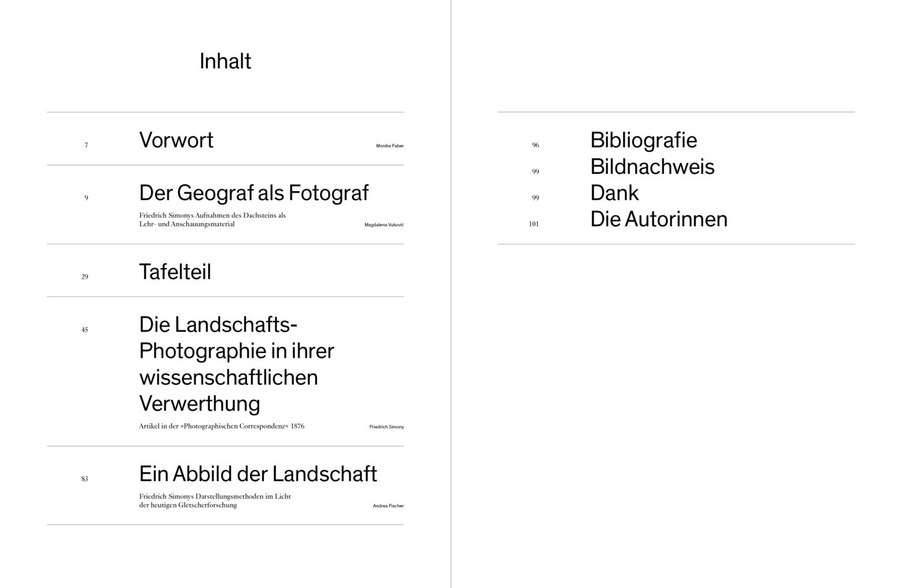Select author name Magdalena Vuković

[x=384, y=225]
